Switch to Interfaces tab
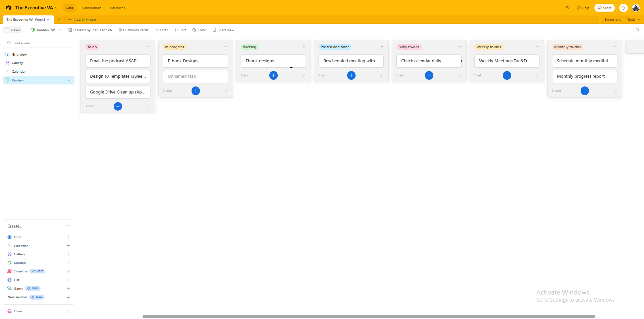The image size is (644, 319). tap(117, 8)
